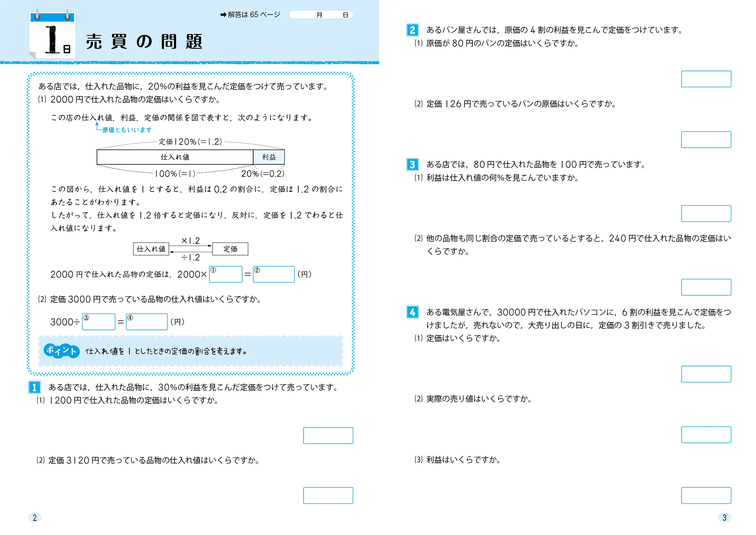Click blank box ① after 2000×
The image size is (756, 535).
(x=226, y=274)
